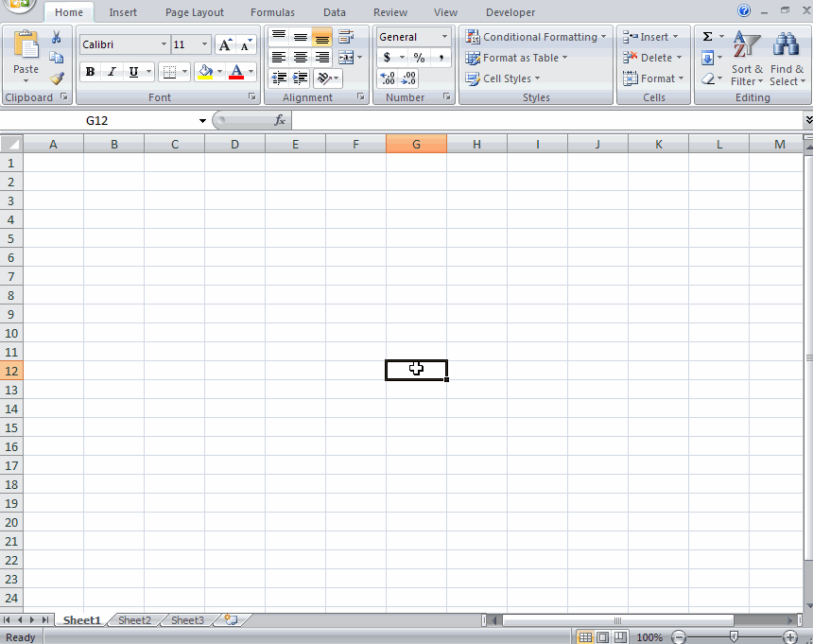
Task: Click Delete cells button
Action: pos(652,58)
